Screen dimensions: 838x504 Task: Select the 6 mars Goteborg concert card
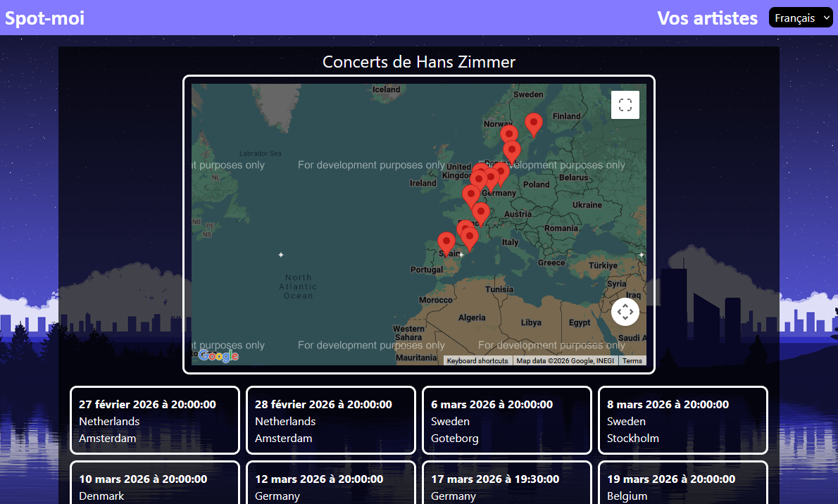point(506,420)
